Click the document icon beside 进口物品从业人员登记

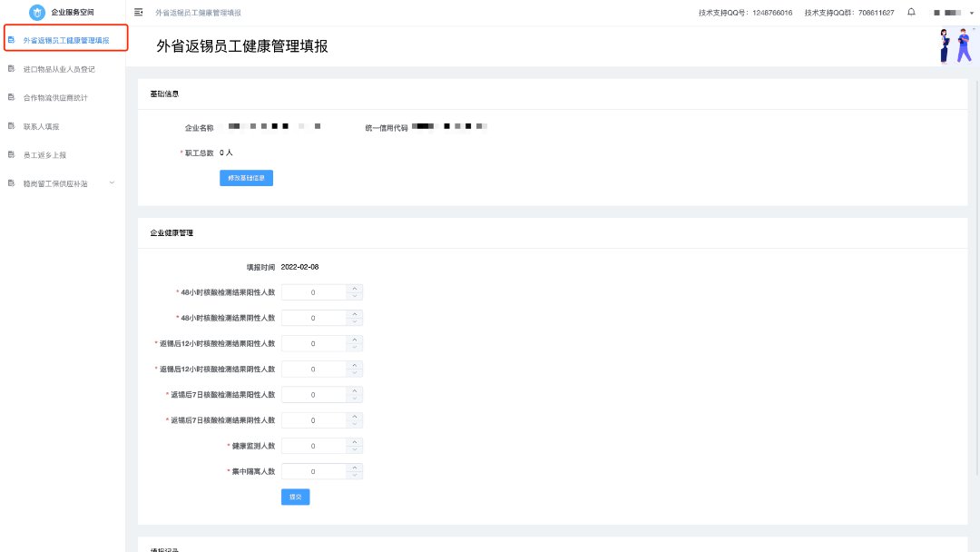pyautogui.click(x=11, y=69)
